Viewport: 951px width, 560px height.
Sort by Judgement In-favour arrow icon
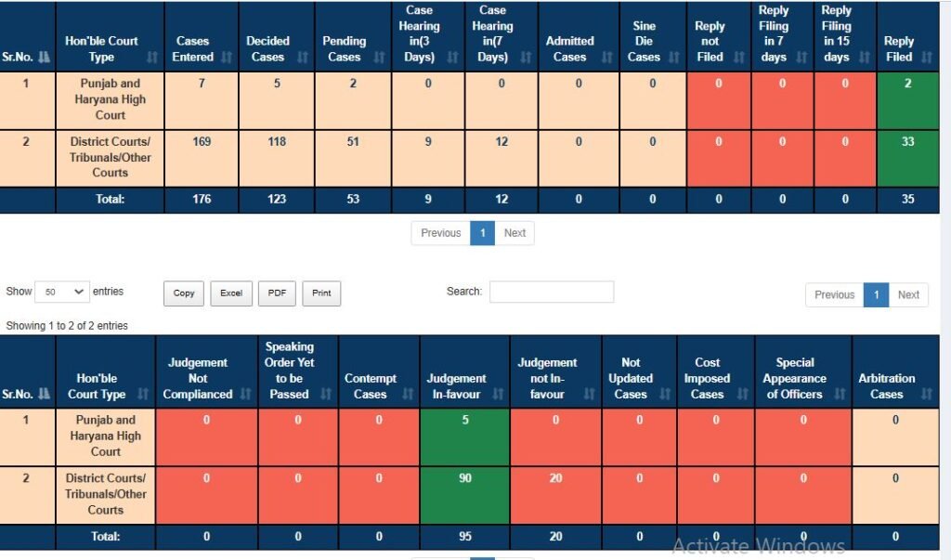[496, 395]
